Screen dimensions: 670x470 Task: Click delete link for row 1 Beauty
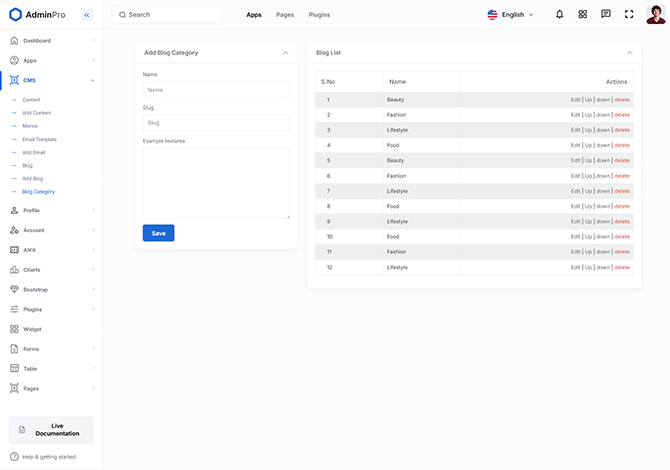click(x=622, y=100)
